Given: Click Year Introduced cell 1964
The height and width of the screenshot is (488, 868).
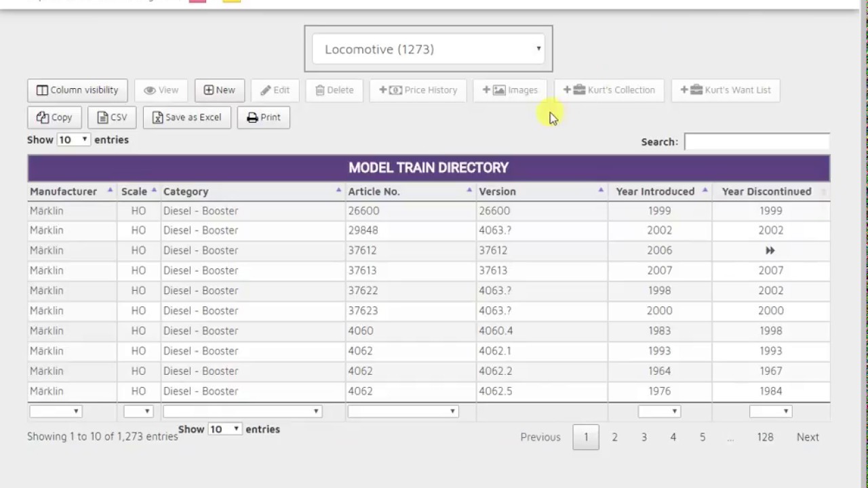Looking at the screenshot, I should click(660, 371).
